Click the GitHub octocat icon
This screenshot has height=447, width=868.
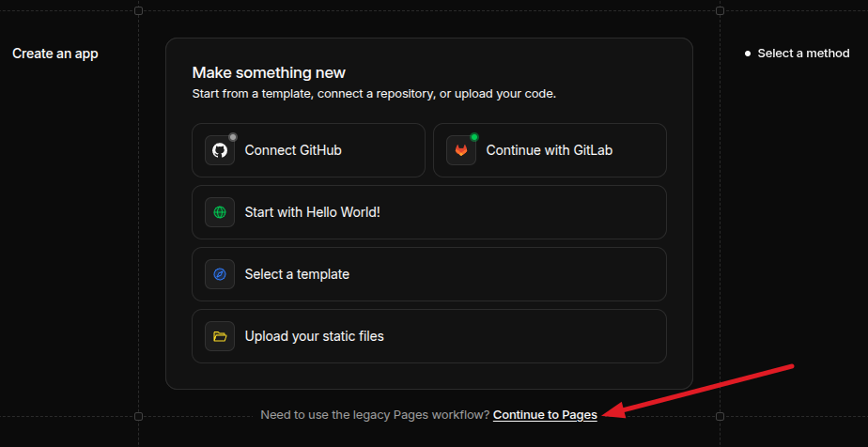pos(220,150)
